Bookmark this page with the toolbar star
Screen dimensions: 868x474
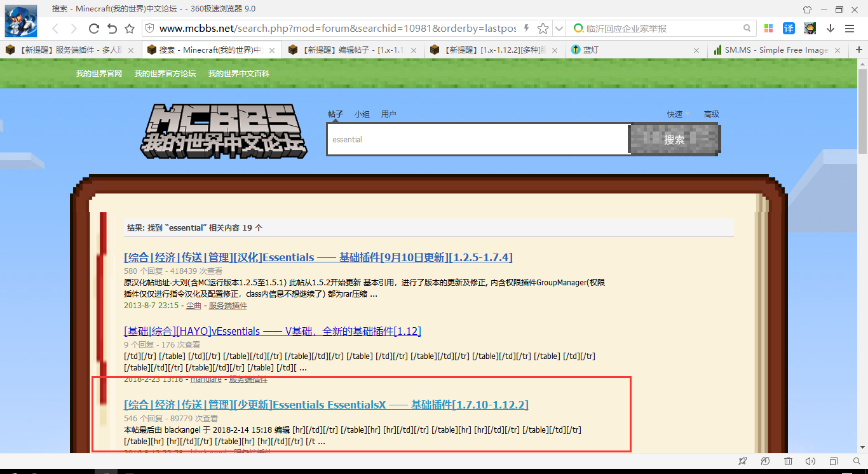[x=130, y=29]
